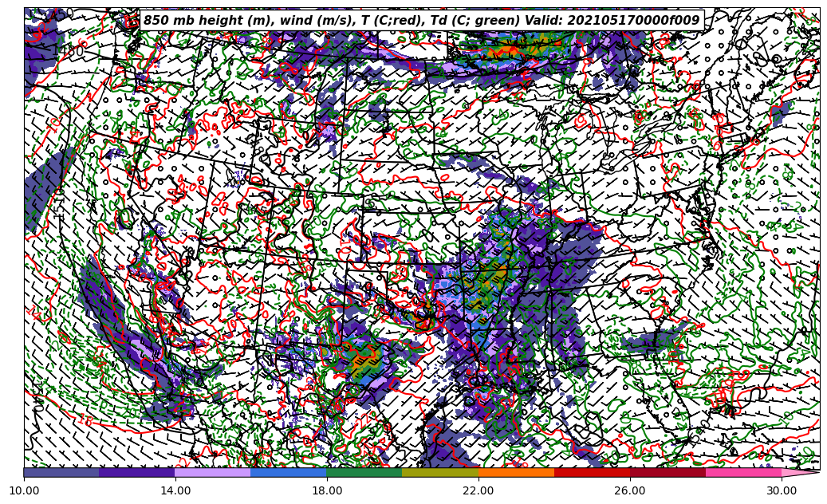
Task: Select the 10-12 slate-blue colorbar segment
Action: pos(61,472)
